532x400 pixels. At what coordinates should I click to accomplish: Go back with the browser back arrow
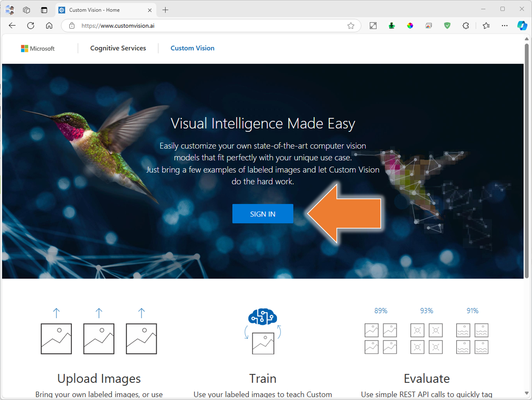pos(12,26)
